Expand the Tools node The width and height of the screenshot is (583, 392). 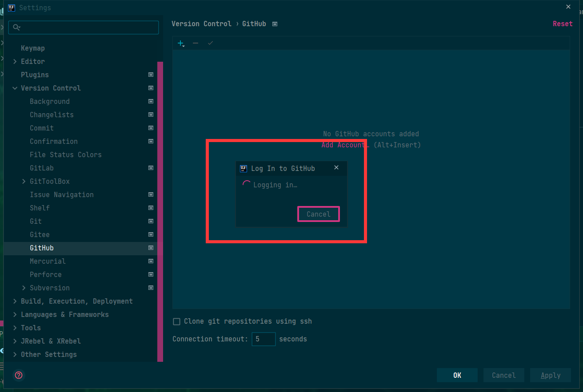15,328
